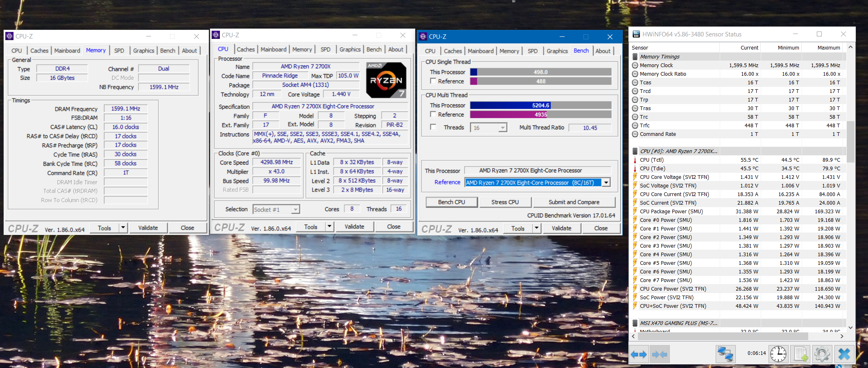The width and height of the screenshot is (868, 368).
Task: Click the expand sensor columns arrows icon in HWiNFO
Action: click(x=639, y=354)
